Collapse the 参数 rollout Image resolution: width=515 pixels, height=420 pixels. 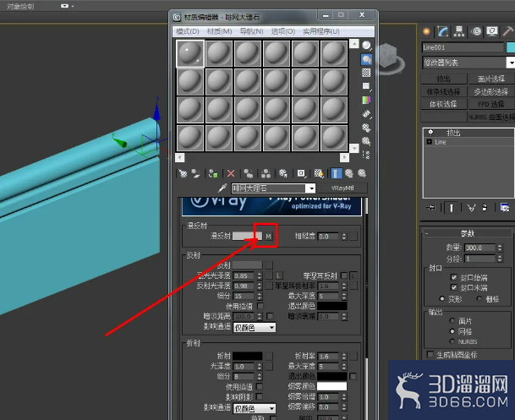(x=467, y=233)
